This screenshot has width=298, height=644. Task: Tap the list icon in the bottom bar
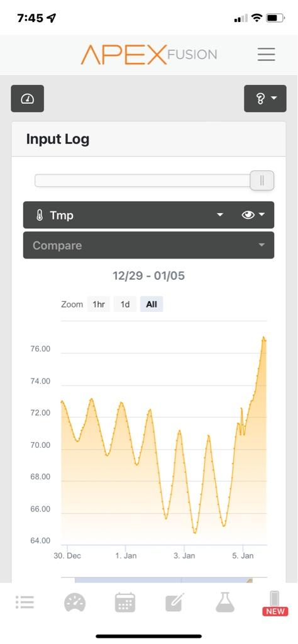point(25,602)
